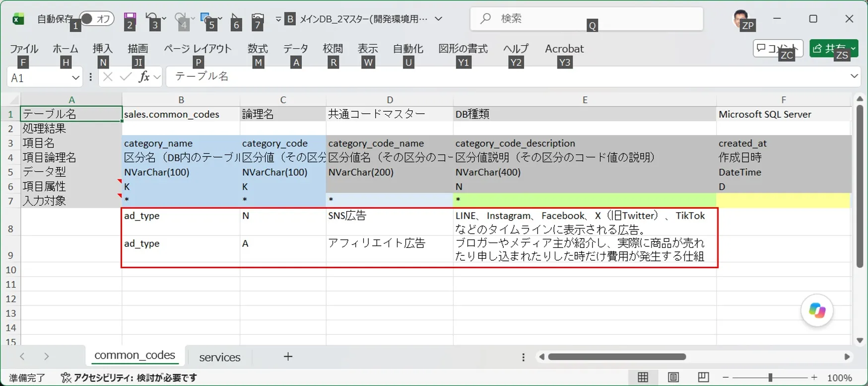
Task: Open the 図形の書式 ribbon tab
Action: pyautogui.click(x=463, y=49)
